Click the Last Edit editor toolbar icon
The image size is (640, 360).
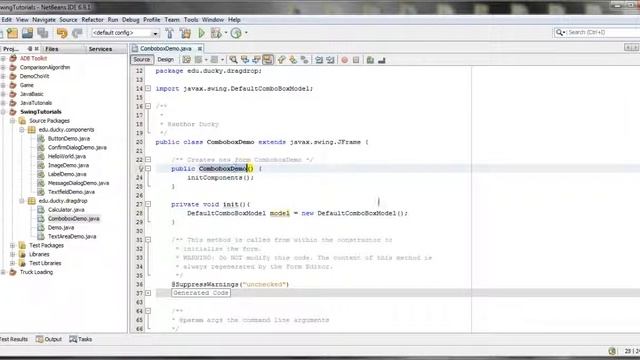(186, 60)
